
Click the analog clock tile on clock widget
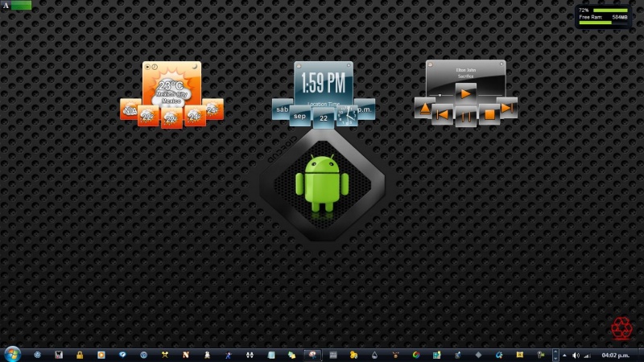coord(347,115)
